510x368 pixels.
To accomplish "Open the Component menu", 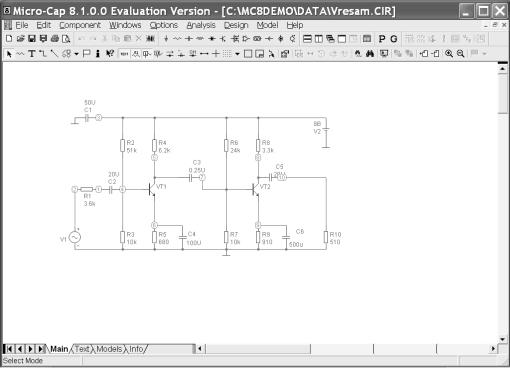I will click(x=80, y=25).
